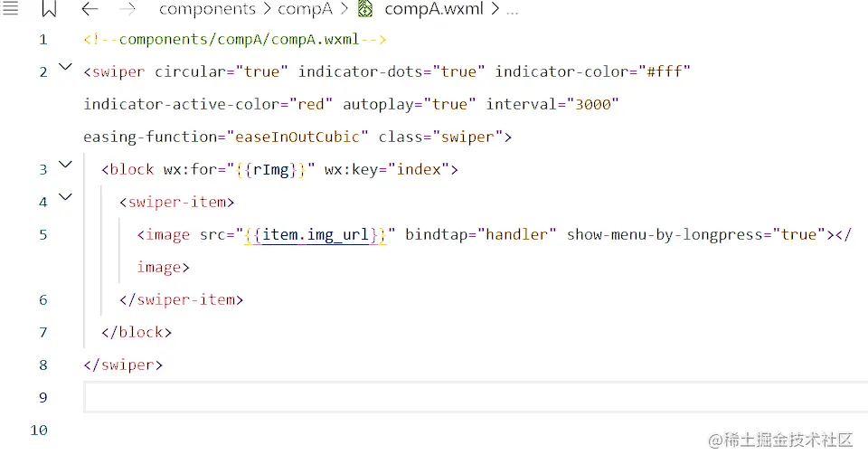Click the closing swiper-item tag
Image resolution: width=868 pixels, height=464 pixels.
181,300
